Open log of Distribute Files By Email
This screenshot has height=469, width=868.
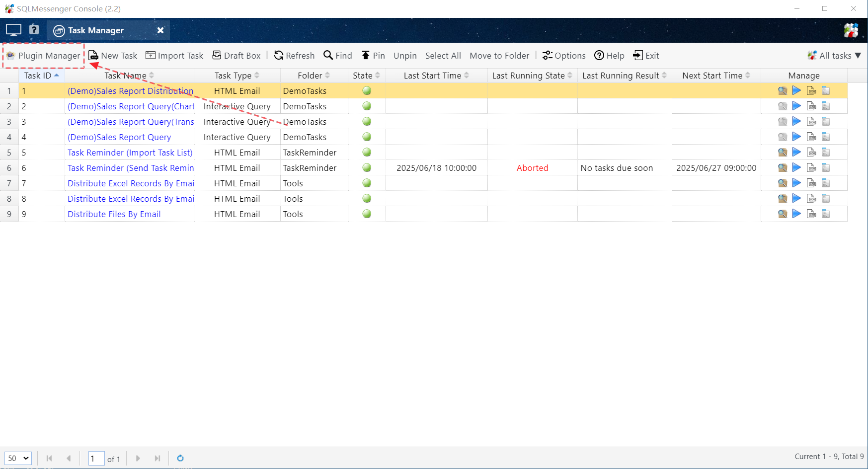click(x=811, y=214)
